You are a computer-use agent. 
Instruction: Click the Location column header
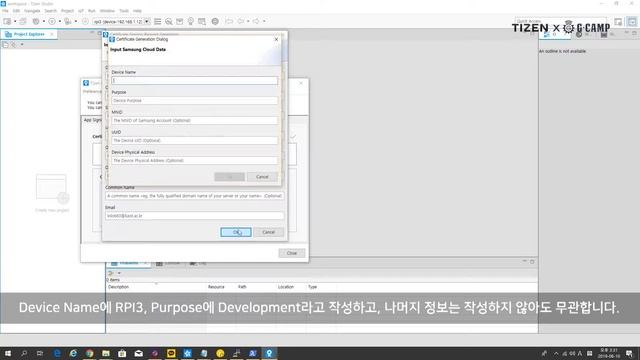click(286, 287)
